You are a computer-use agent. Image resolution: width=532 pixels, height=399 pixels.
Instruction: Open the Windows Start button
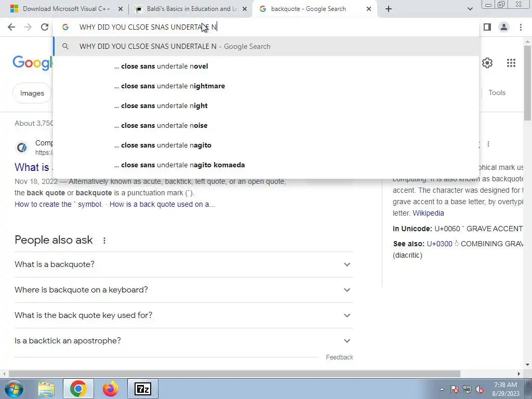[14, 389]
